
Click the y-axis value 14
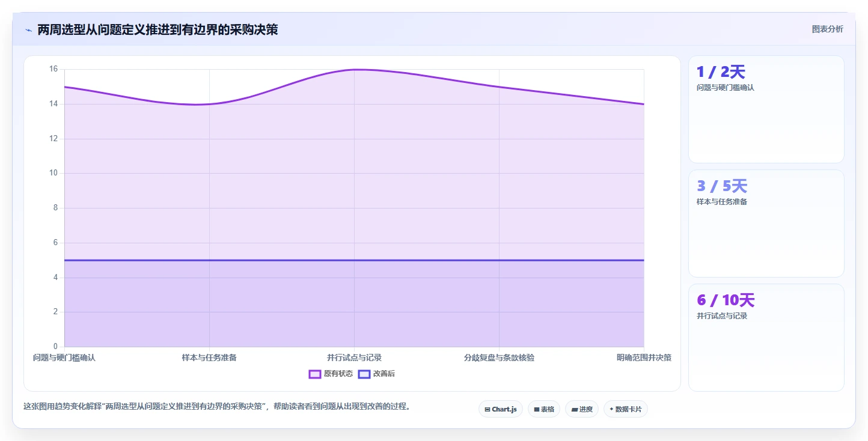53,104
